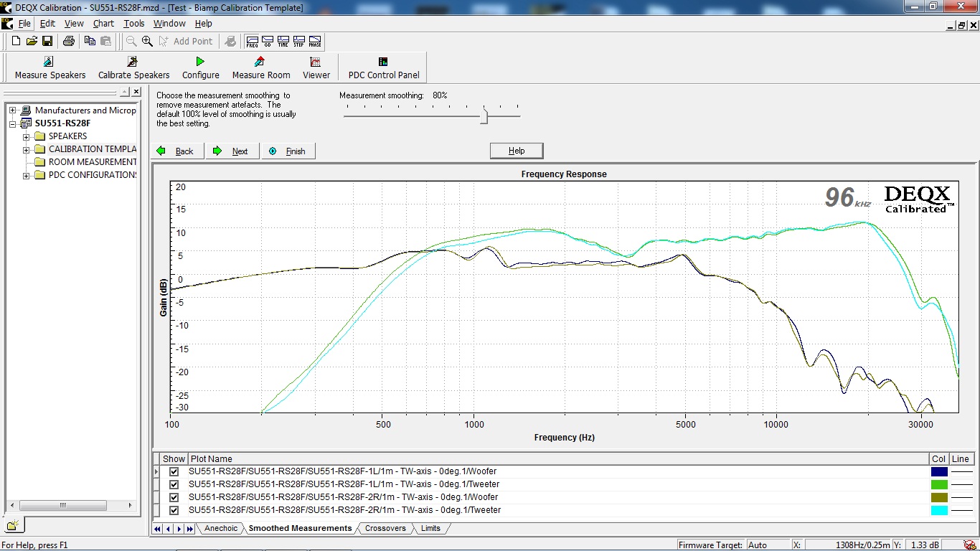Open the File menu
The image size is (980, 551).
24,24
